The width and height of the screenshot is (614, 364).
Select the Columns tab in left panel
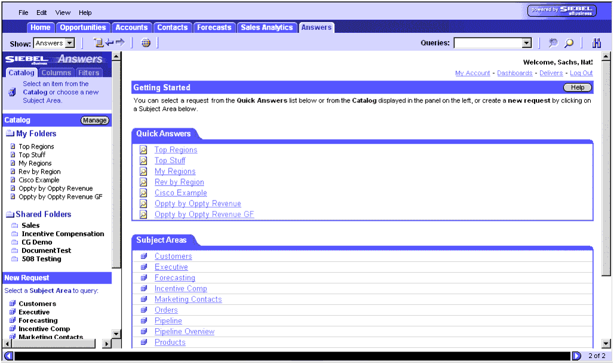click(x=56, y=73)
